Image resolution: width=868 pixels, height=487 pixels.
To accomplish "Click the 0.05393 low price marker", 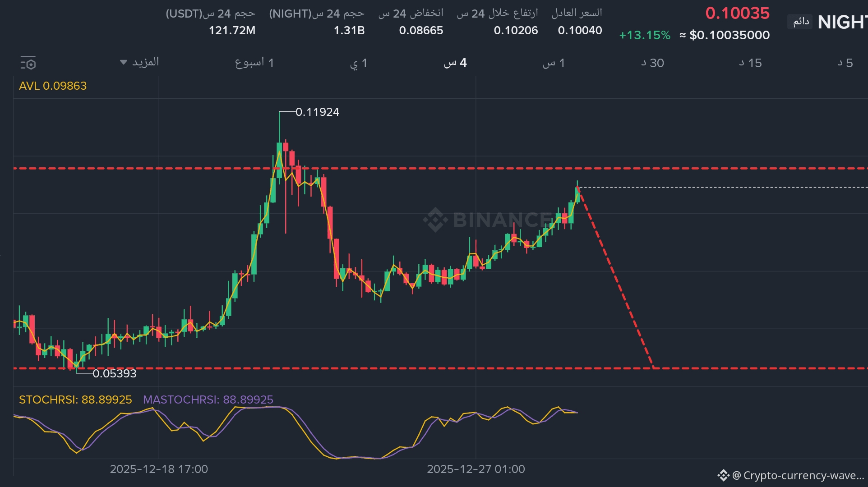I will click(114, 373).
